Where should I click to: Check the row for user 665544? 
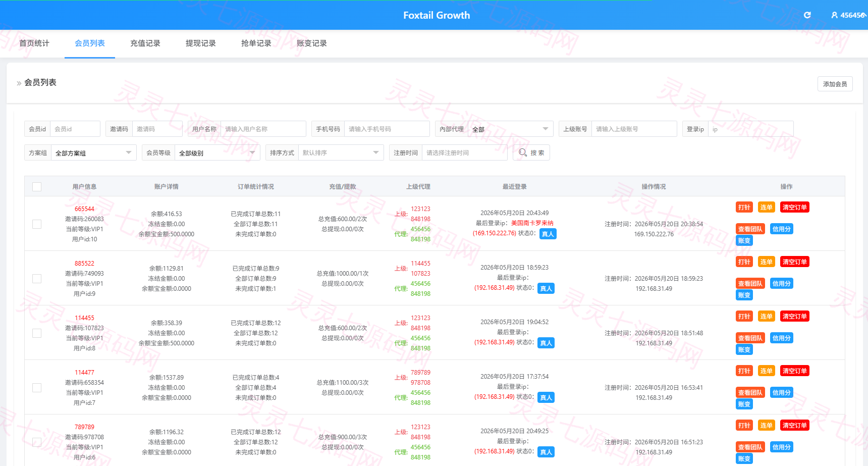37,224
